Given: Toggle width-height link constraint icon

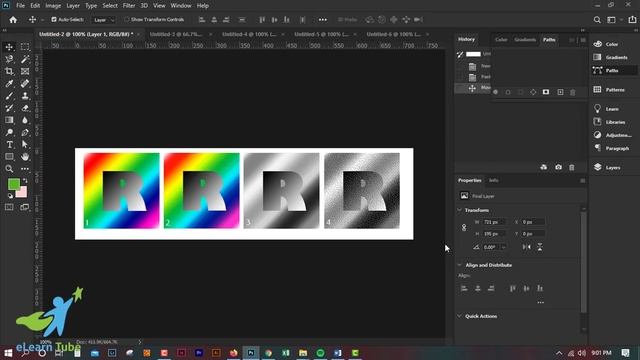Looking at the screenshot, I should (x=464, y=228).
